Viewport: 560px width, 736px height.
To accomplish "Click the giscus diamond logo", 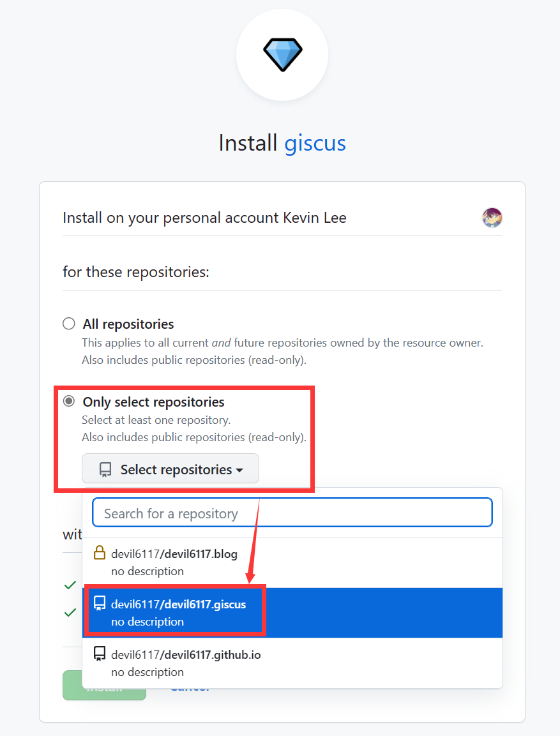I will click(282, 55).
